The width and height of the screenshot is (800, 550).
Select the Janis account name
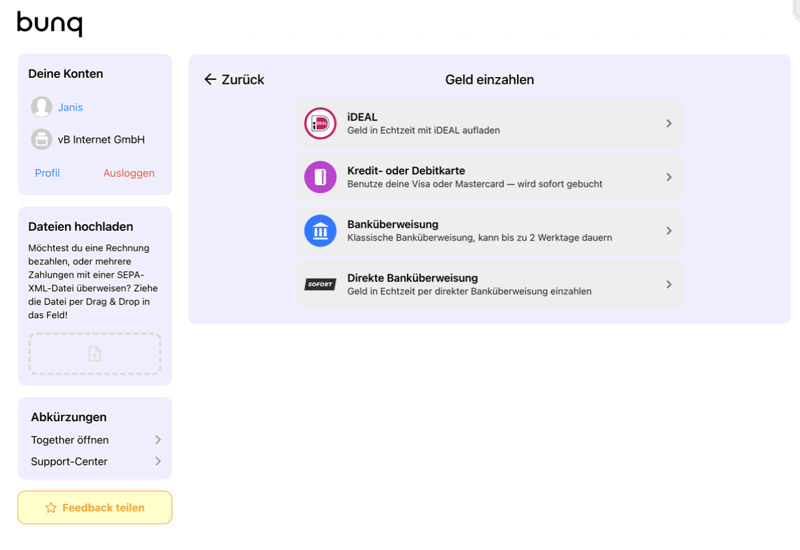point(70,107)
